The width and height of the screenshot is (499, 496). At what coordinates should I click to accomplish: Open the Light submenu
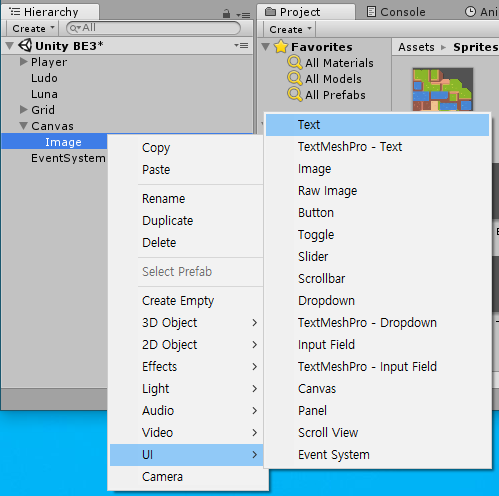(186, 389)
